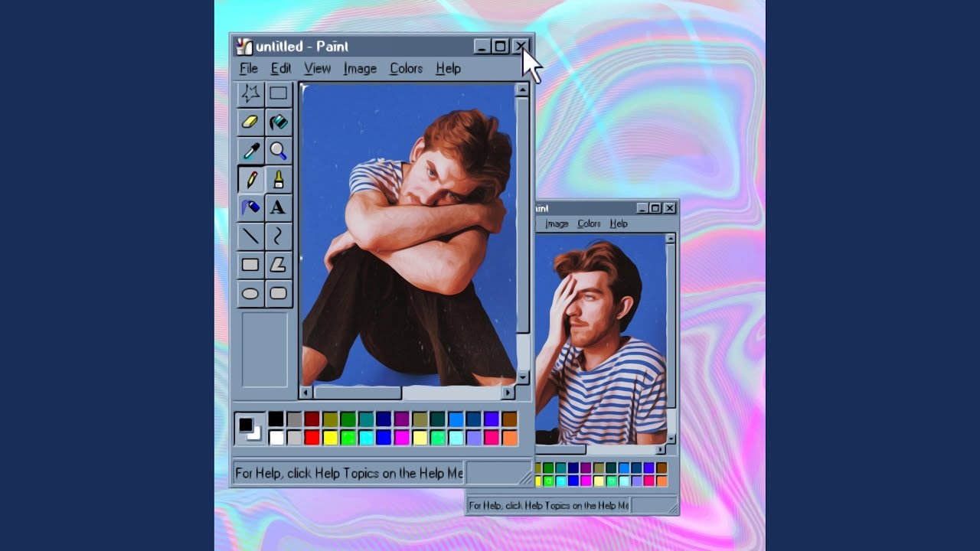Open the Image menu in untitled - Paint

coord(360,69)
